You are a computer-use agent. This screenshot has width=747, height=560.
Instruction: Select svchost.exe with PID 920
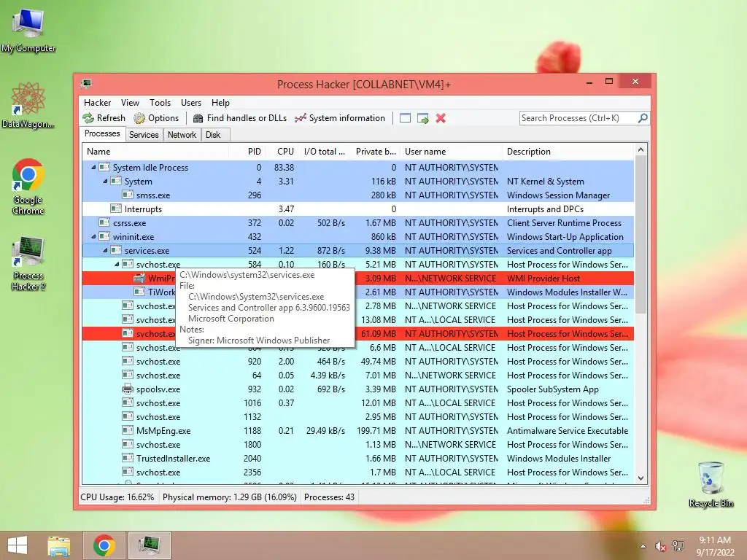click(357, 362)
